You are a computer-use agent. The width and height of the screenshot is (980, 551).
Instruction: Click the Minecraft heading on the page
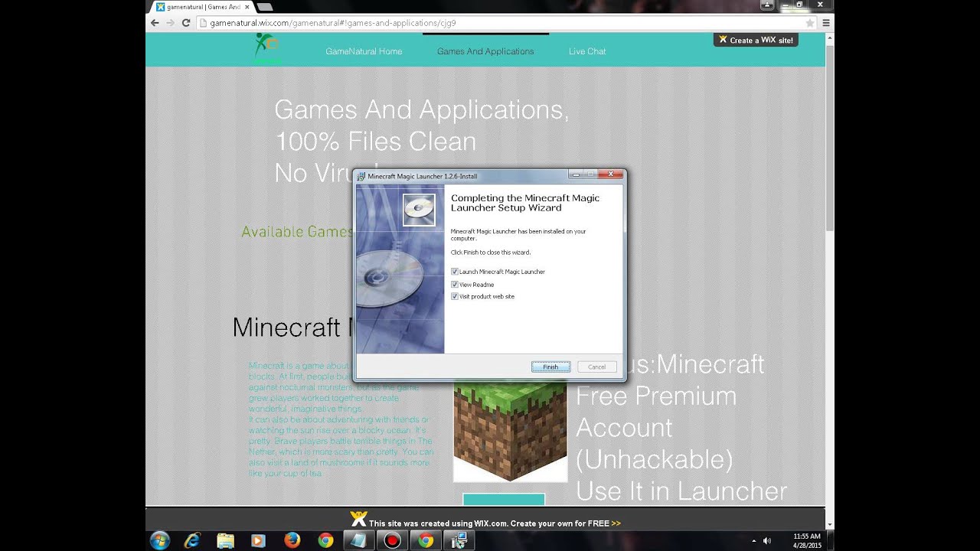pos(292,327)
